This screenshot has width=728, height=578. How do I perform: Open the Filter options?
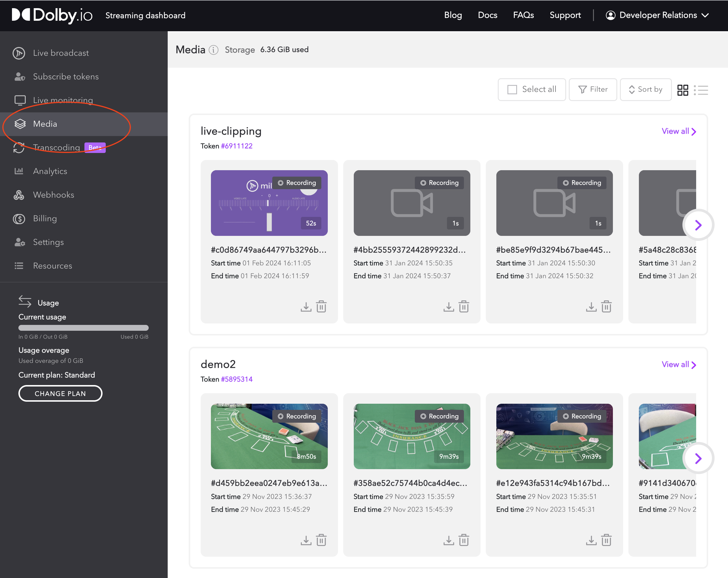[x=593, y=89]
